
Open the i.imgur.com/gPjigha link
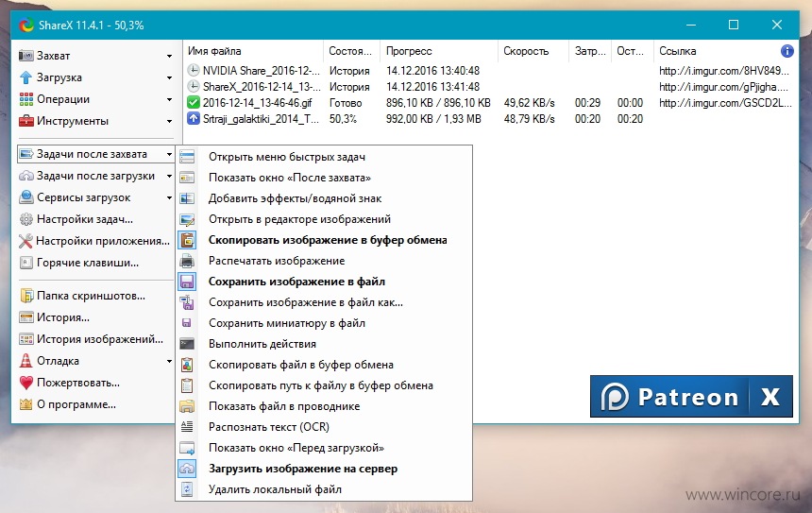pyautogui.click(x=723, y=87)
